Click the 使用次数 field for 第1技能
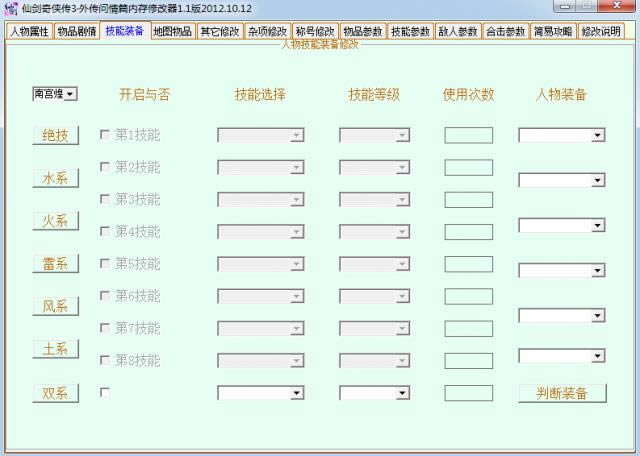This screenshot has height=456, width=640. tap(469, 135)
